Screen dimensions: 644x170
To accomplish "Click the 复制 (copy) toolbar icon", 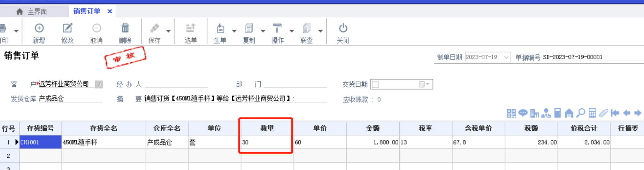I will (x=249, y=28).
